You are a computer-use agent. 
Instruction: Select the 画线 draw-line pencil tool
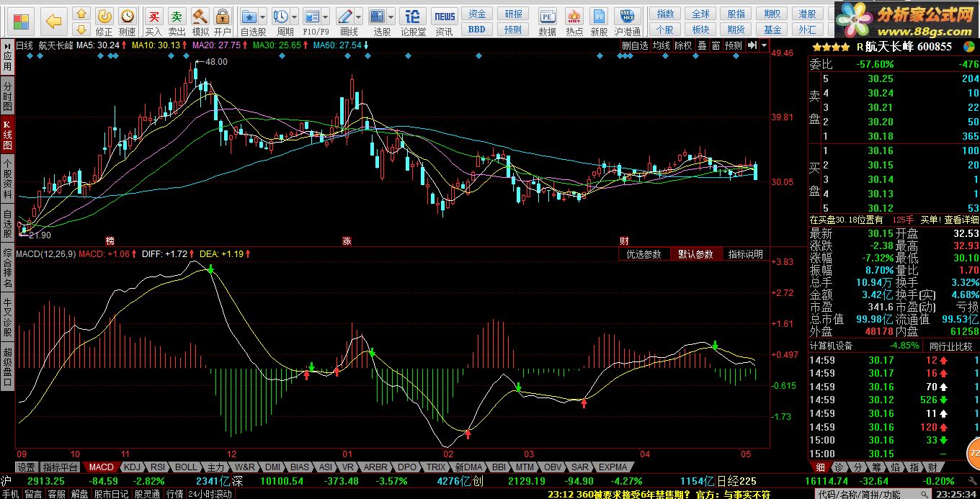tap(347, 22)
